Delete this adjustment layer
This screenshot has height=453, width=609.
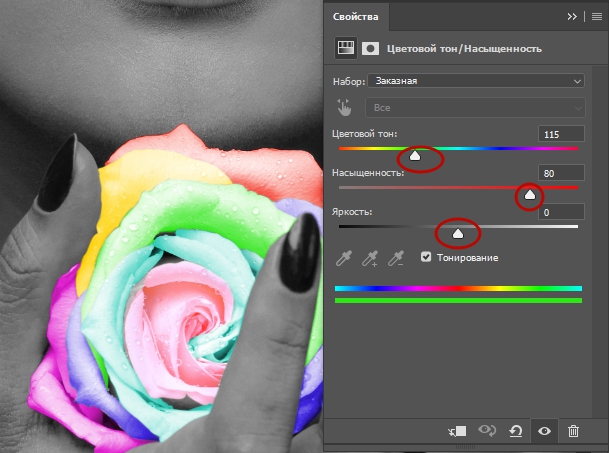click(x=573, y=431)
